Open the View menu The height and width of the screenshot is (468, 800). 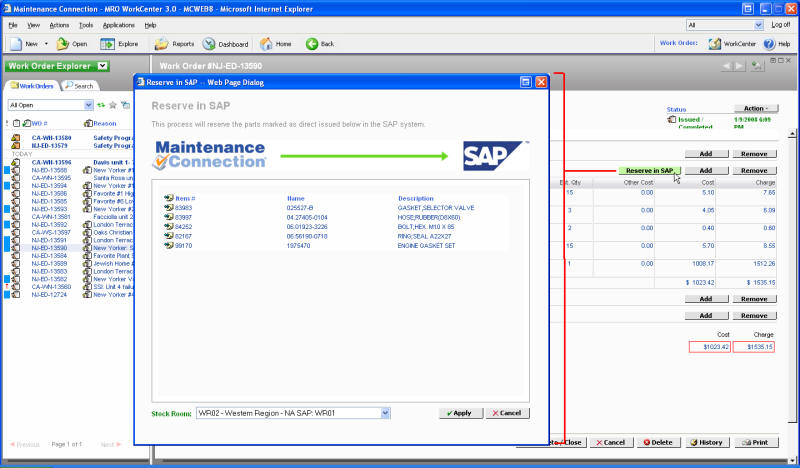pos(34,25)
